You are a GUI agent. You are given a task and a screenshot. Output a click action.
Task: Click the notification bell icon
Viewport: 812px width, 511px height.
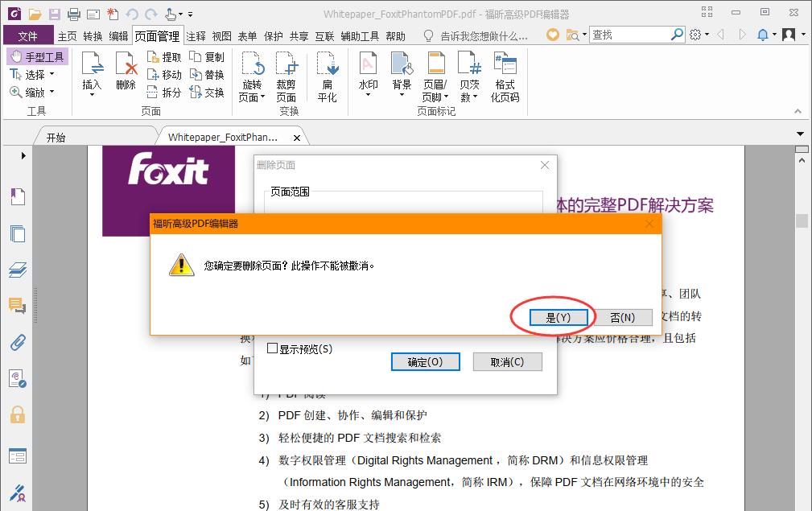point(763,35)
